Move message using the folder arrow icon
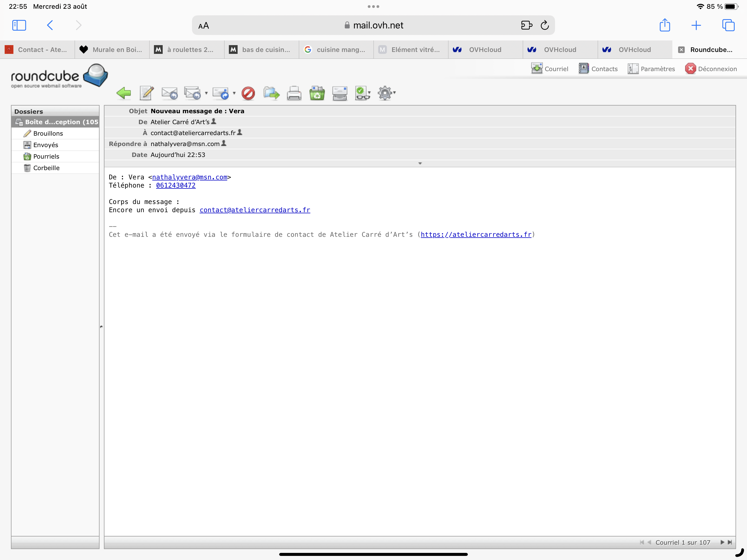 (x=272, y=93)
